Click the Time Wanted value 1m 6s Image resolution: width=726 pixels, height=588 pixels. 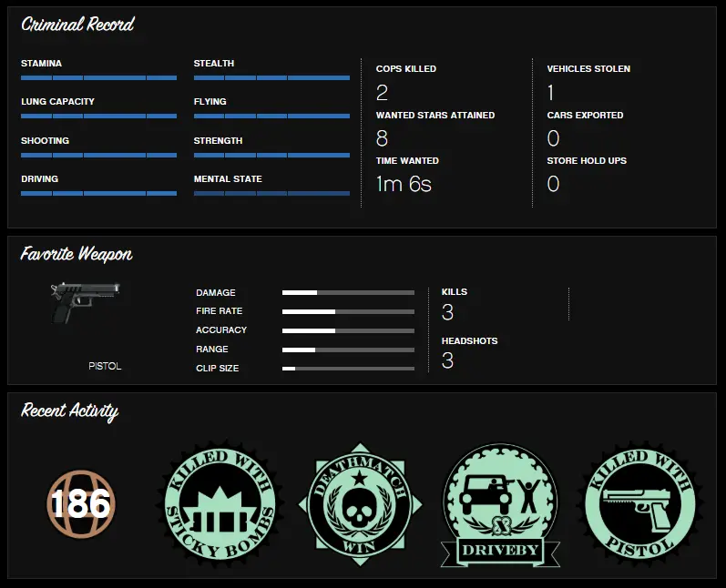[x=404, y=184]
